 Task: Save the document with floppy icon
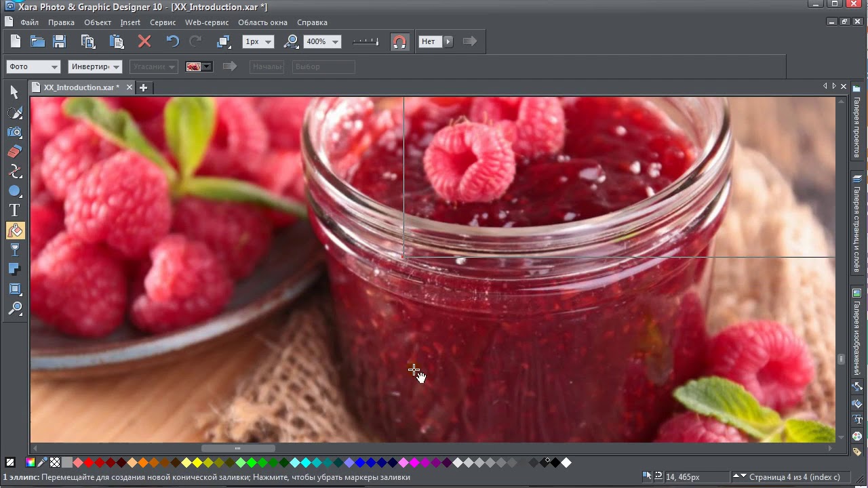pyautogui.click(x=60, y=41)
